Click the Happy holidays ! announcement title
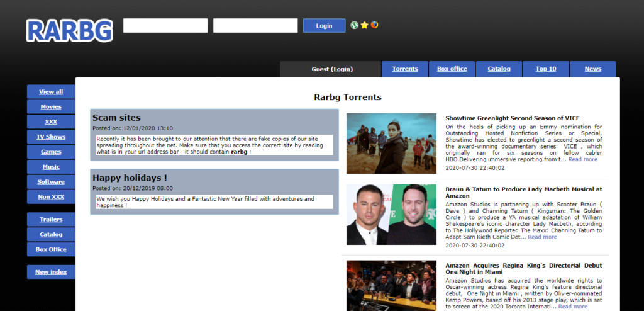The height and width of the screenshot is (311, 644). [x=130, y=178]
